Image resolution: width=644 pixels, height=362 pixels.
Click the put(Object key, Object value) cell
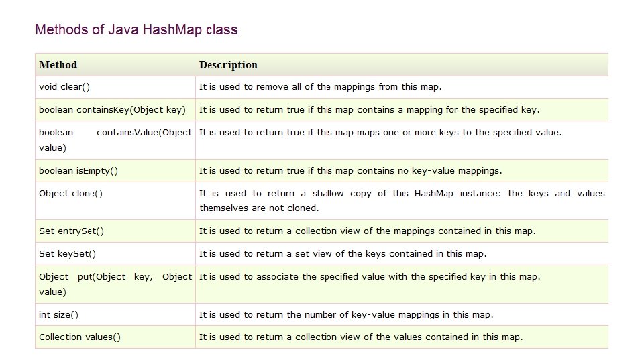[x=115, y=284]
